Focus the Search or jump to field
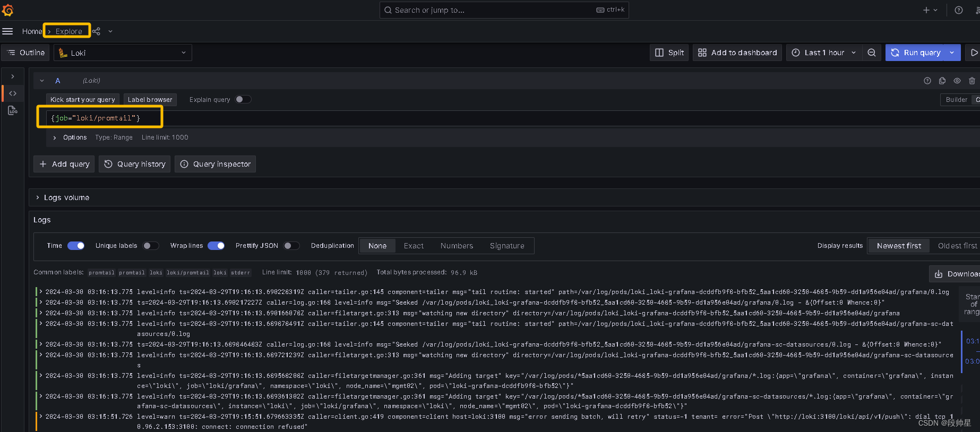 (x=504, y=10)
